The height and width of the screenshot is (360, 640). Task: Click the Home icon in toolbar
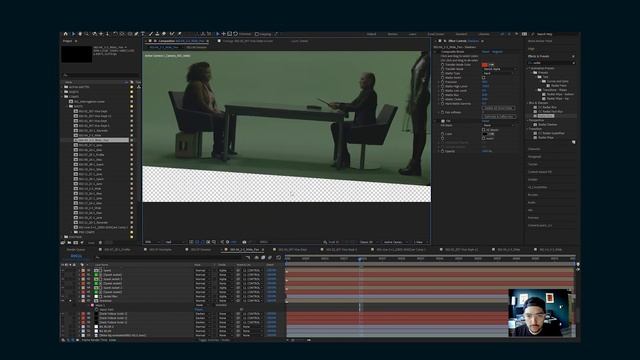[65, 34]
